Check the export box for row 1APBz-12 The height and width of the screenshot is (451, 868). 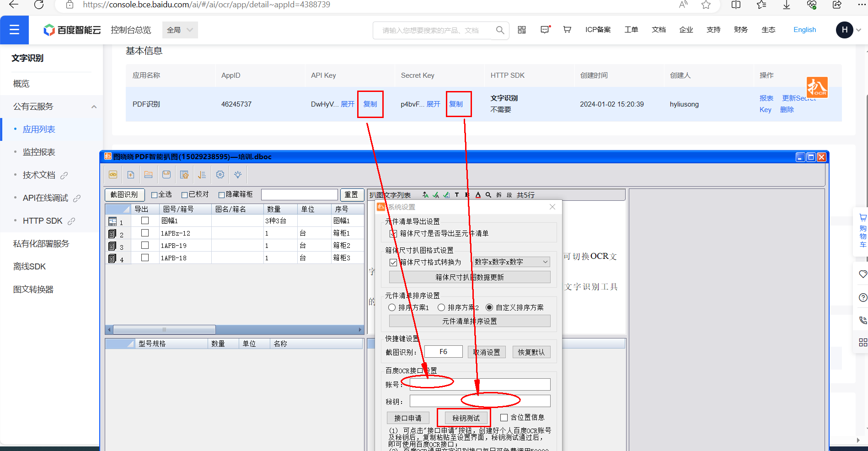click(x=145, y=233)
